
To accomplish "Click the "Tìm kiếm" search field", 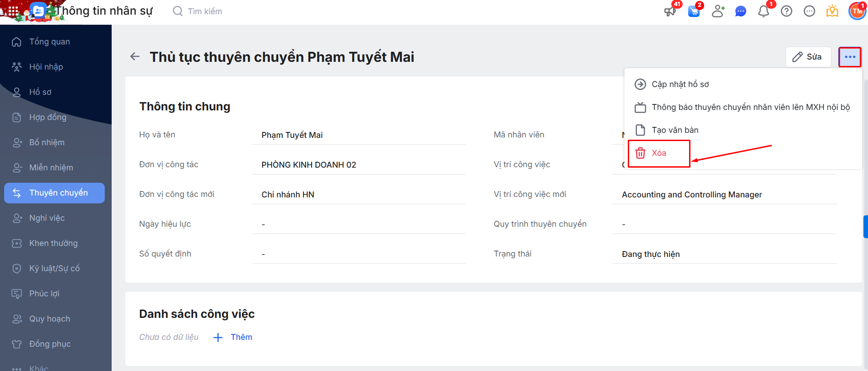I will 205,11.
